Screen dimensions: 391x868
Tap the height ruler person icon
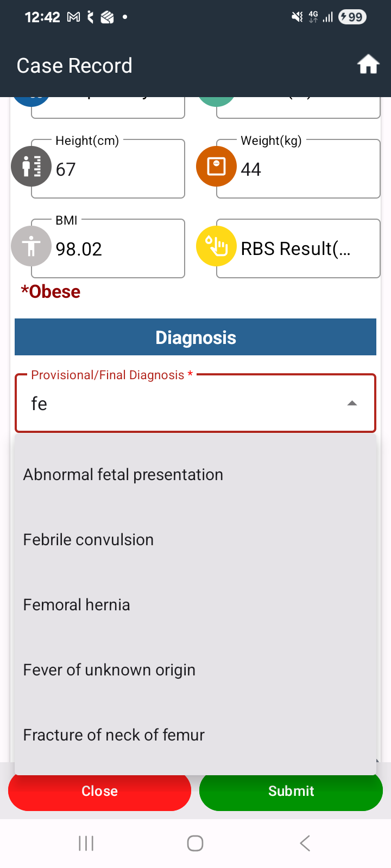click(x=31, y=167)
